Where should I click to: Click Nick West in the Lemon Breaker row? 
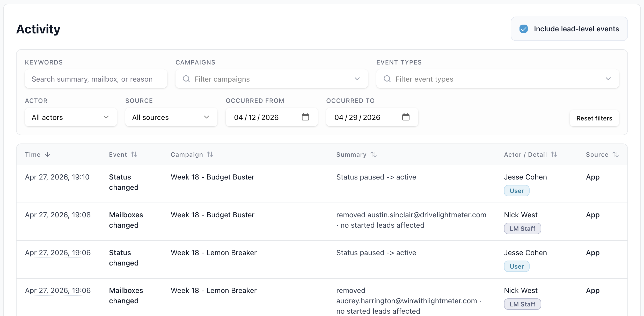(521, 291)
